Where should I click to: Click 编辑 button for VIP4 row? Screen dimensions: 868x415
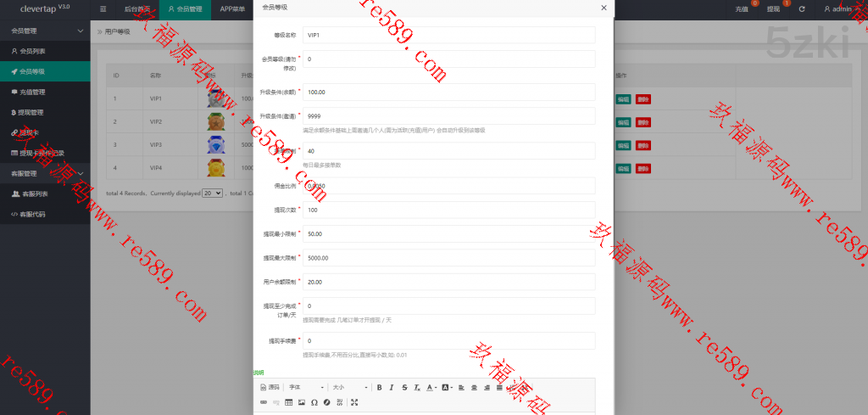623,168
